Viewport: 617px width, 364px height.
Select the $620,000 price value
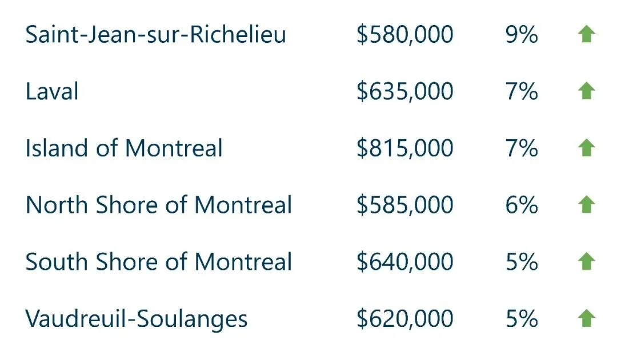[404, 318]
